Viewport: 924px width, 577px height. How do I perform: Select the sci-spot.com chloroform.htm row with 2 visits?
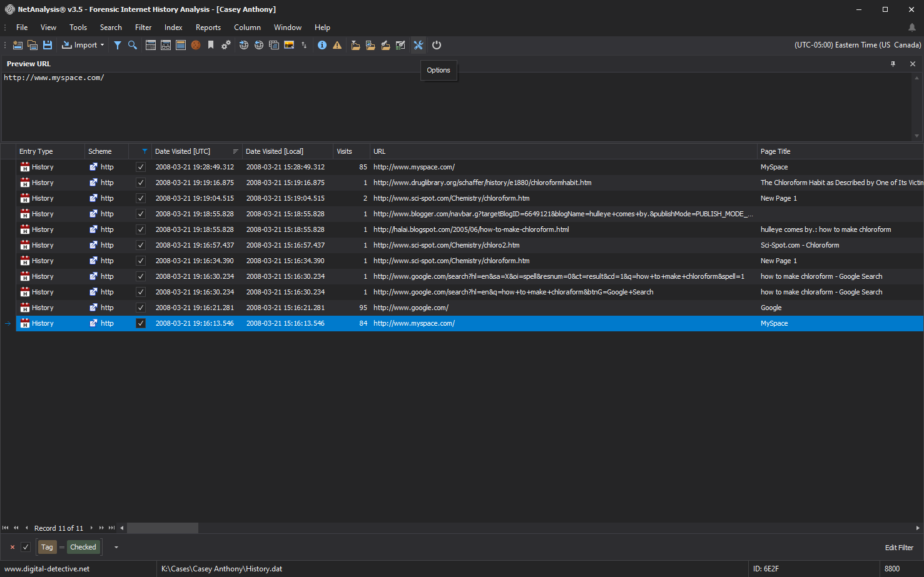470,198
